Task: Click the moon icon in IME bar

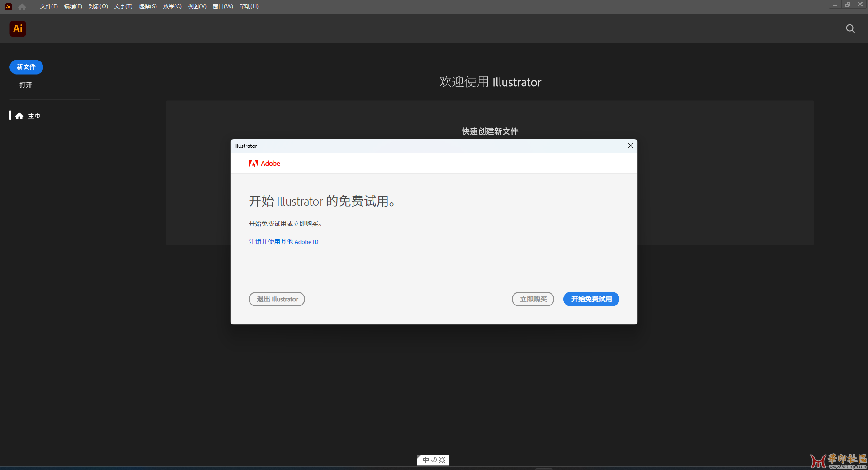Action: click(x=434, y=460)
